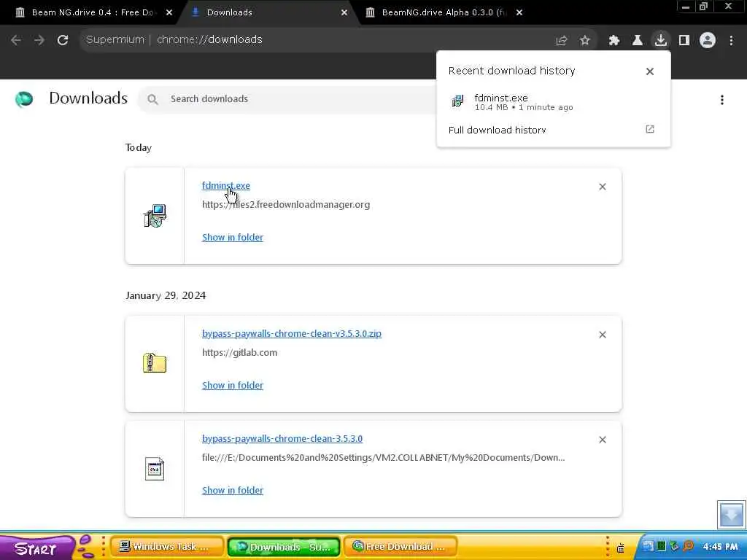Click the search magnifier icon
This screenshot has width=747, height=560.
tap(152, 99)
